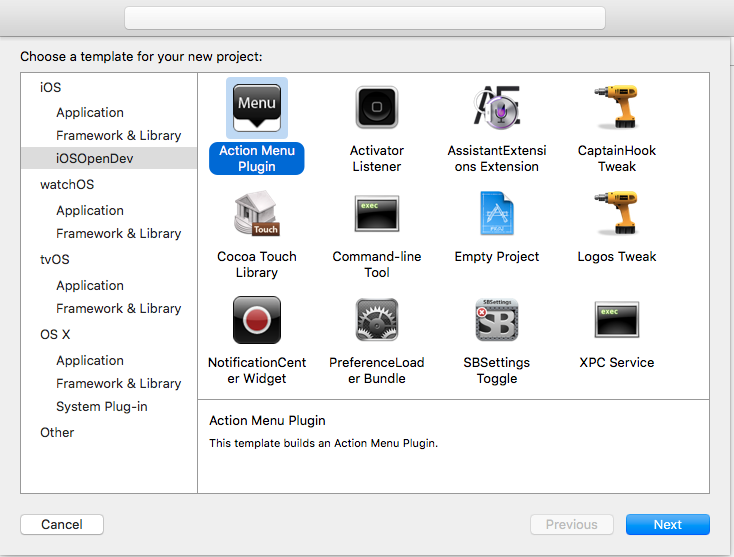The image size is (734, 557).
Task: Click the 'Empty Project' label
Action: 497,257
